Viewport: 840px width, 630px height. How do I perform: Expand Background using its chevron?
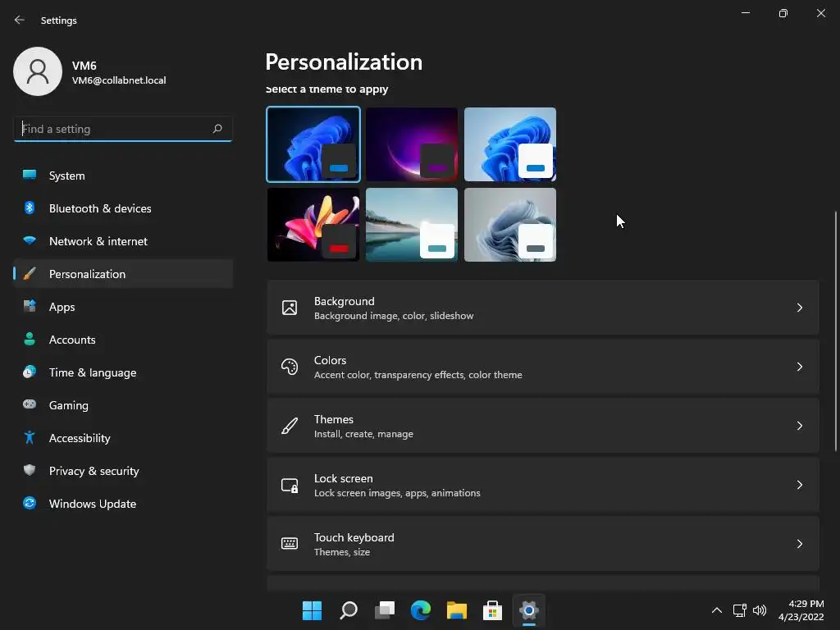[x=799, y=308]
